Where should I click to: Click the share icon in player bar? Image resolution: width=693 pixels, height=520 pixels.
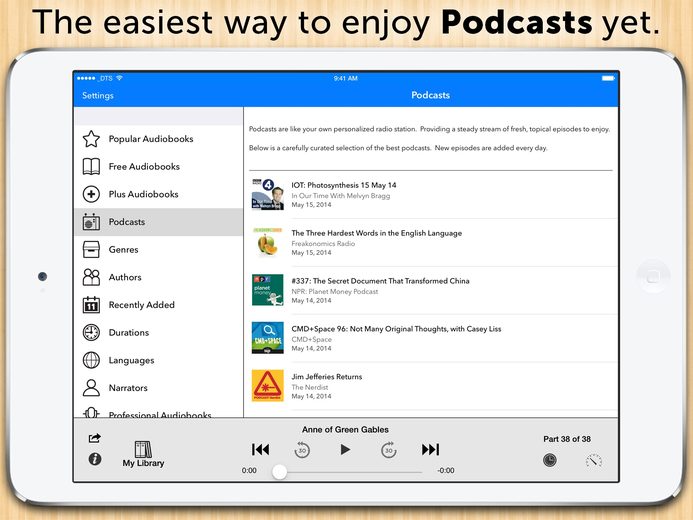[95, 438]
